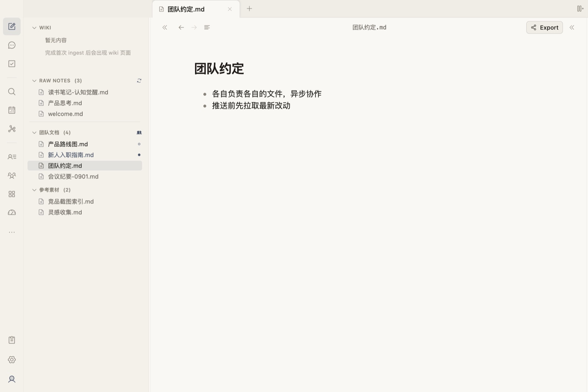Open 竞品截图索引.md file
Screen dimensions: 588x392
click(85, 202)
